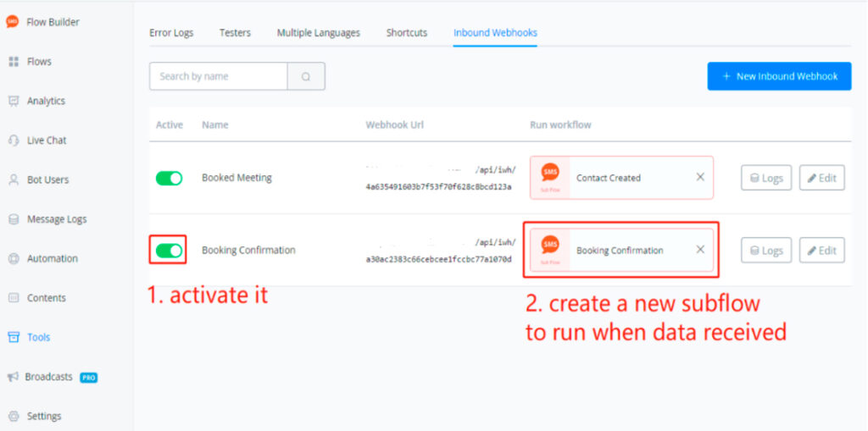Click the PRO badge next to Broadcasts

pos(88,378)
